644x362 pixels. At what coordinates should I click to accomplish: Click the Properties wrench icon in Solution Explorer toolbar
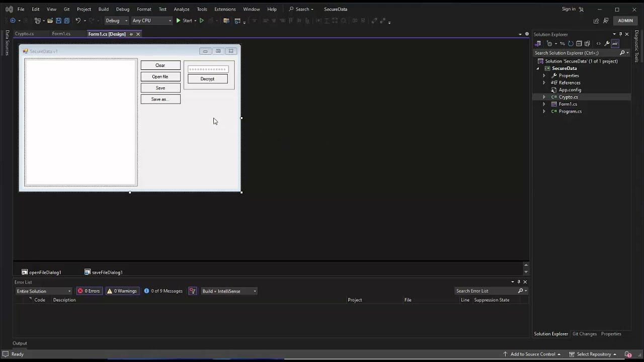[x=607, y=44]
